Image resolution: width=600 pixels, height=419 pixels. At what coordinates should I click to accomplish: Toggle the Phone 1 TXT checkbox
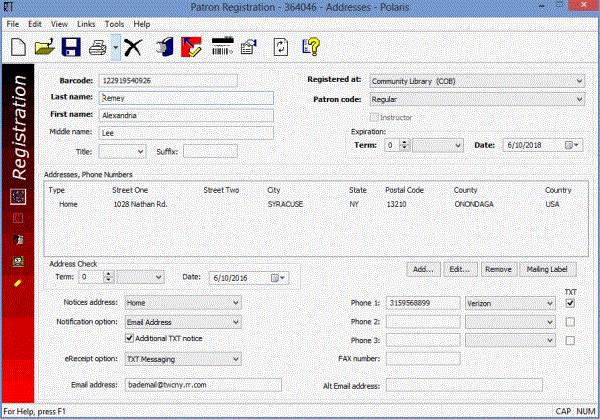570,303
